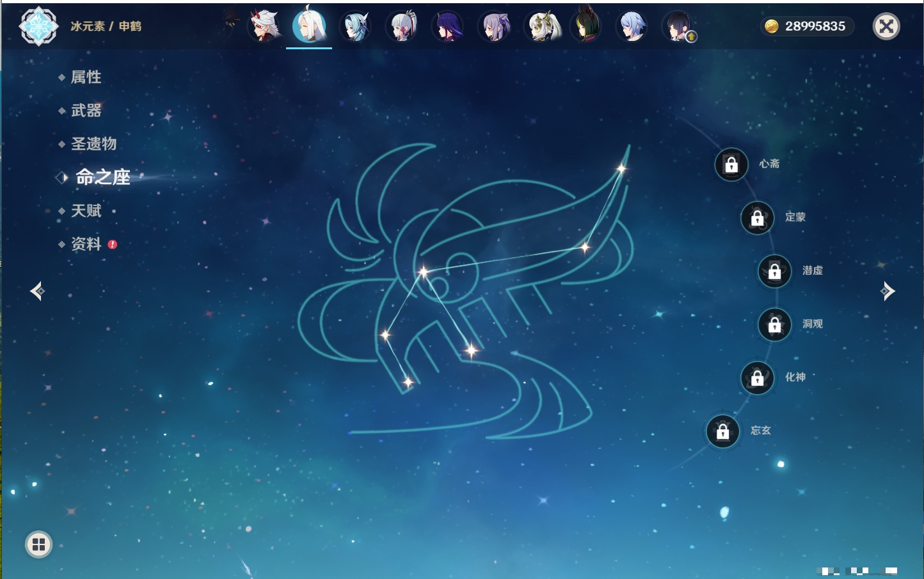
Task: Select Arataki Itto's avatar in the character bar
Action: click(x=264, y=26)
